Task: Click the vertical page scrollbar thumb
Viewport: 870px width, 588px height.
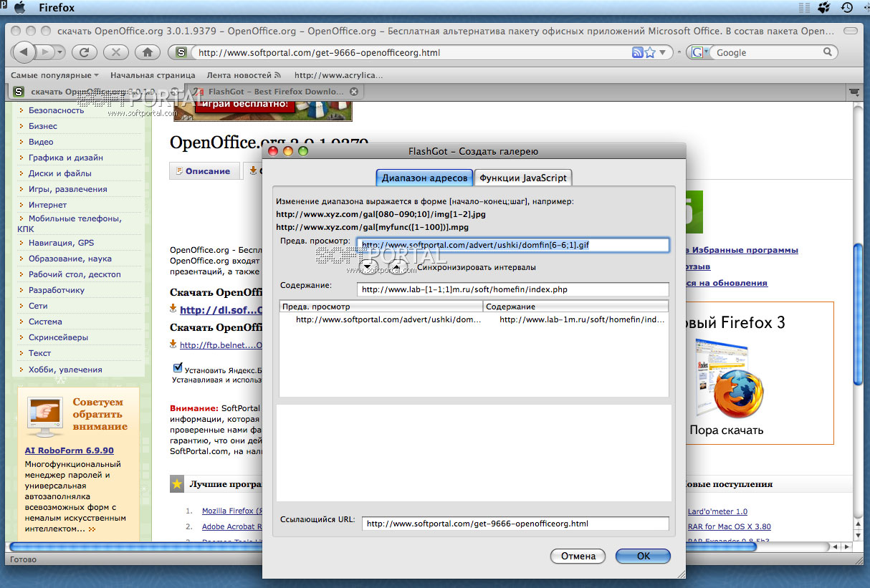Action: pos(858,315)
